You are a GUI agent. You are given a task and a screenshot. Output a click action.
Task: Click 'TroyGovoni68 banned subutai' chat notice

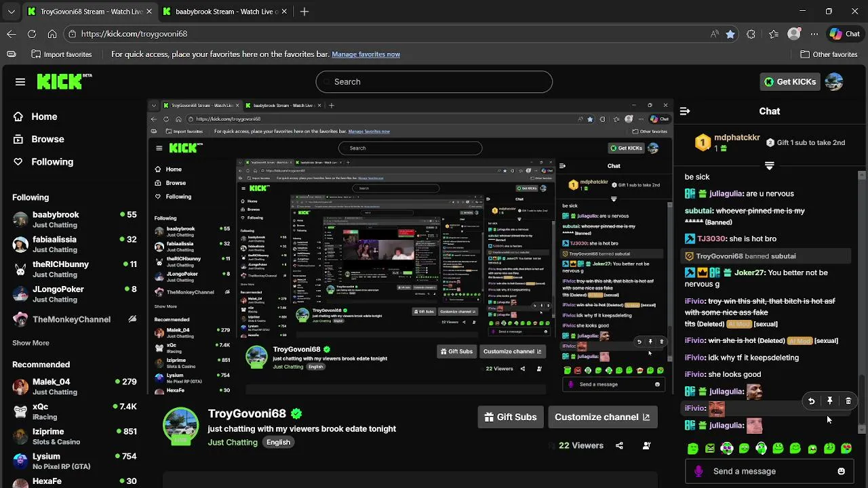coord(766,256)
